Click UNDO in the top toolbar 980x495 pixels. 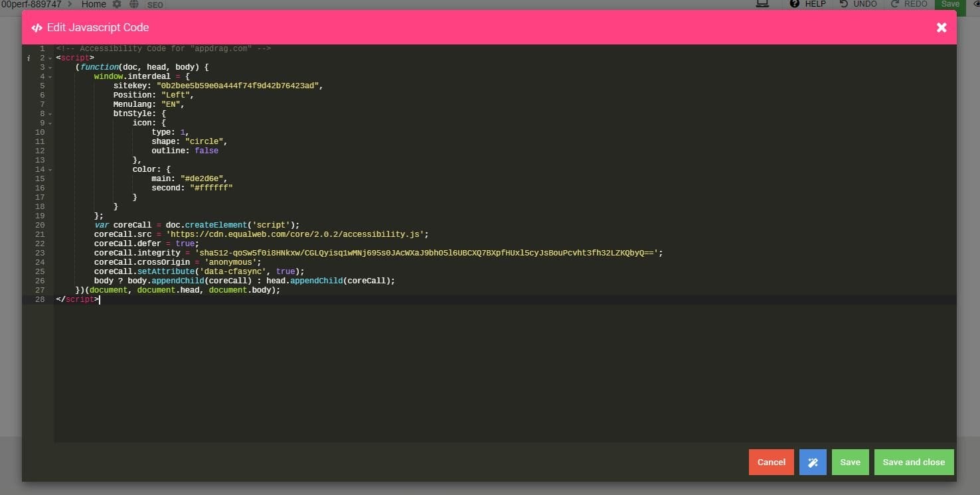coord(858,4)
